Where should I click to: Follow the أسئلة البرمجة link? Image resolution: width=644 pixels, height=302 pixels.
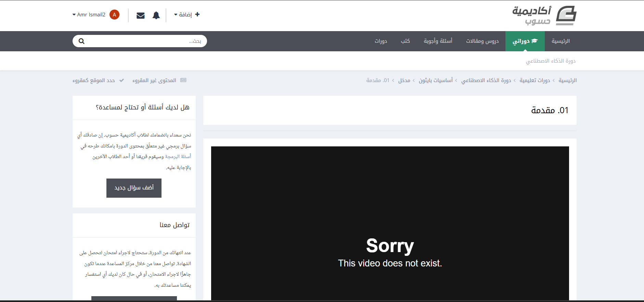(178, 156)
